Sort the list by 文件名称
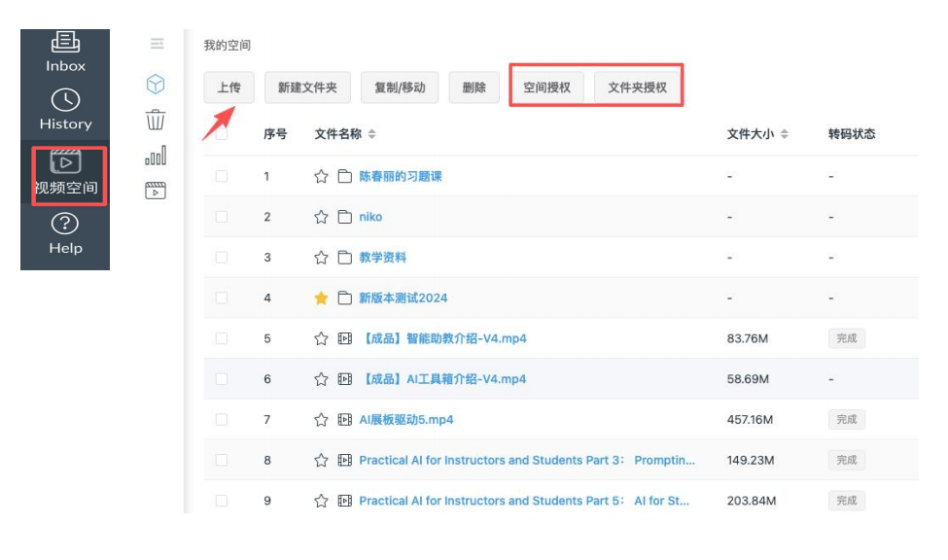Screen dimensions: 948x560 [371, 134]
